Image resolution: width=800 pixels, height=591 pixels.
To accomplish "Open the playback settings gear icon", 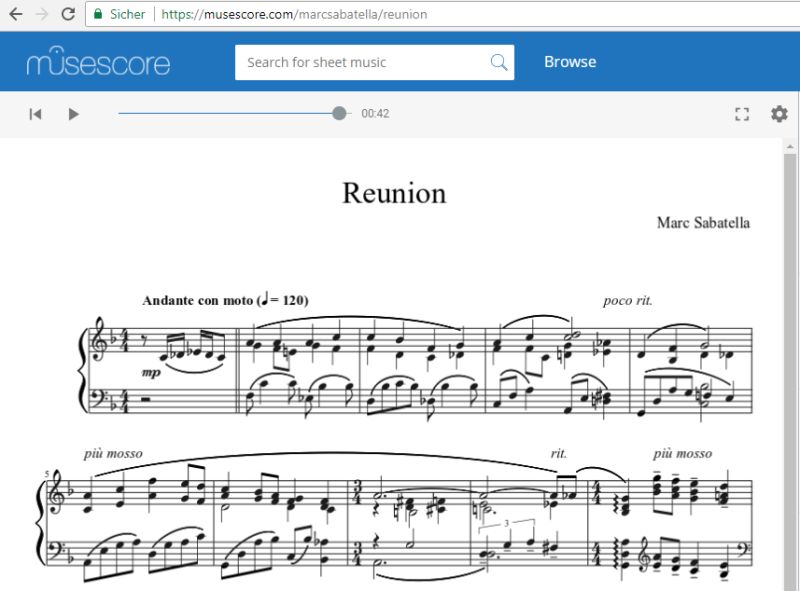I will click(x=779, y=114).
